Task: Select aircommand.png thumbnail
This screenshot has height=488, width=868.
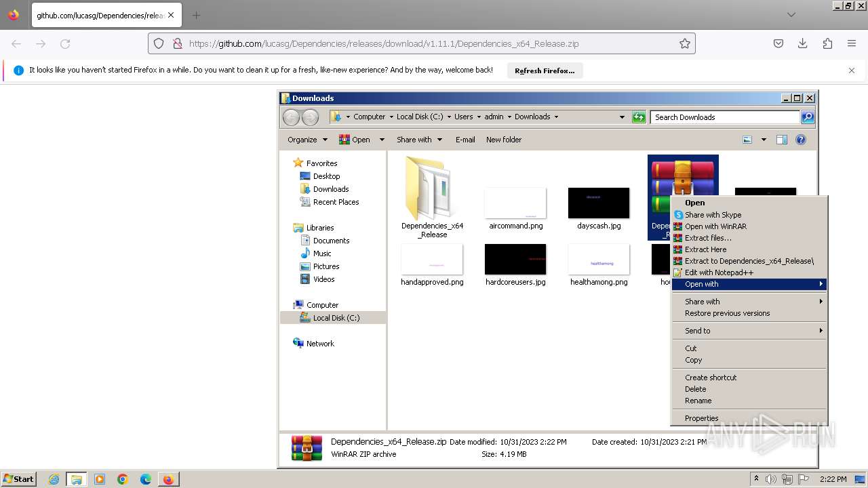Action: point(515,209)
